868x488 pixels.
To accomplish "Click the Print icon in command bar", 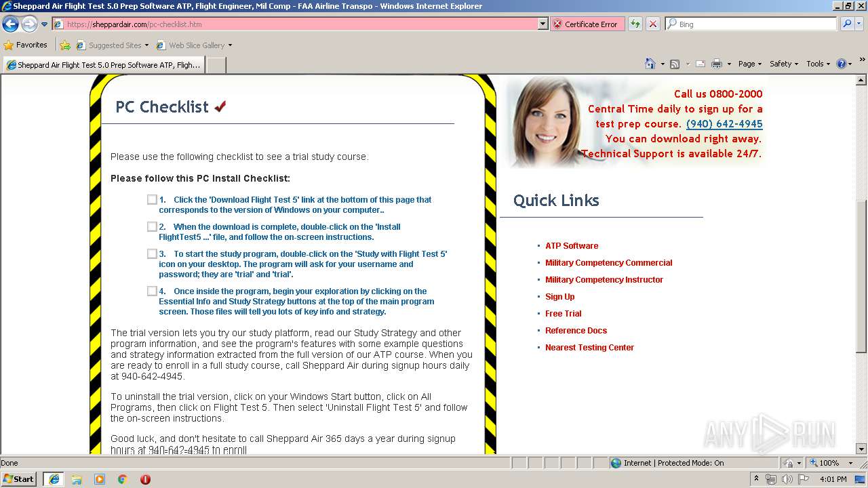I will pos(717,64).
